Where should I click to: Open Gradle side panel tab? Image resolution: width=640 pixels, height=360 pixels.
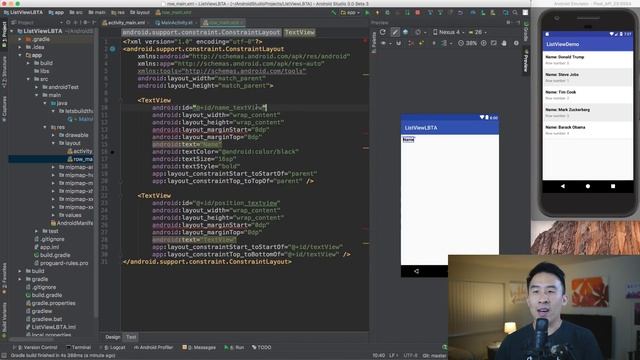click(x=526, y=32)
